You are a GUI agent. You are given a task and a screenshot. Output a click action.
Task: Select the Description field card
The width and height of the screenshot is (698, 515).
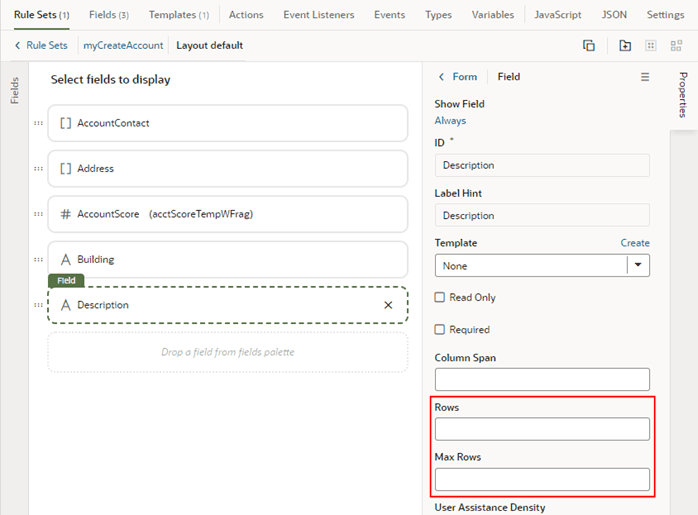point(227,305)
